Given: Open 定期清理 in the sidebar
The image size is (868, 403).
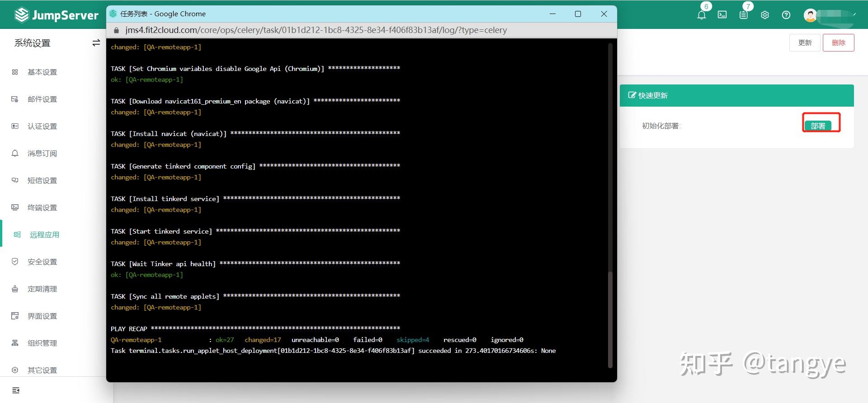Looking at the screenshot, I should pos(42,289).
